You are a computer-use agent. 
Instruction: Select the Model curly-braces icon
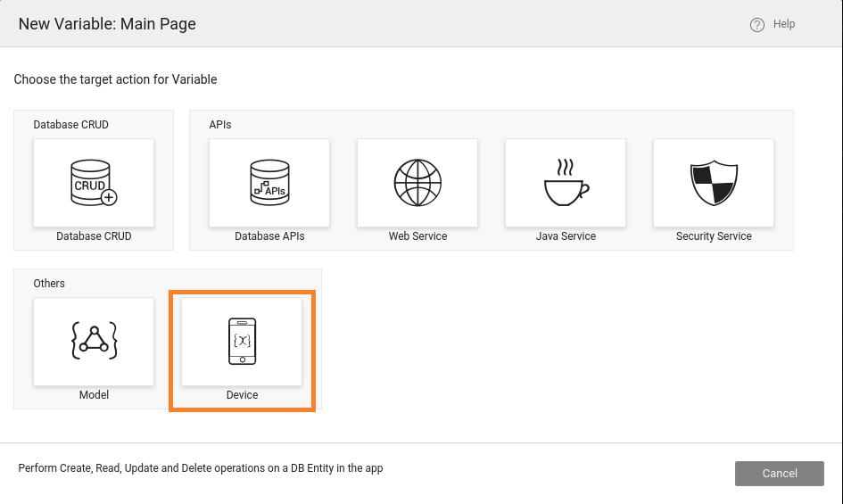tap(94, 341)
